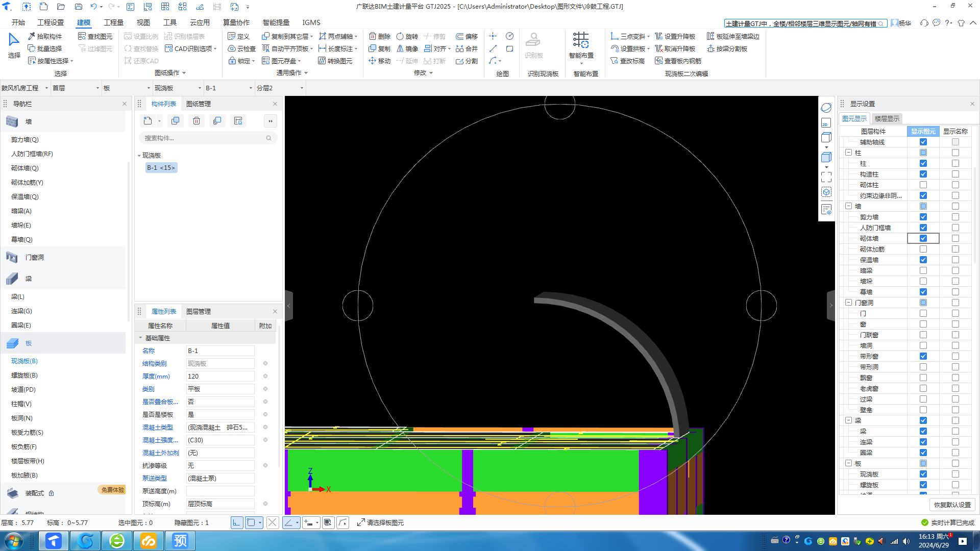Open the 鼓风机房工程 project dropdown
980x551 pixels.
pyautogui.click(x=25, y=88)
